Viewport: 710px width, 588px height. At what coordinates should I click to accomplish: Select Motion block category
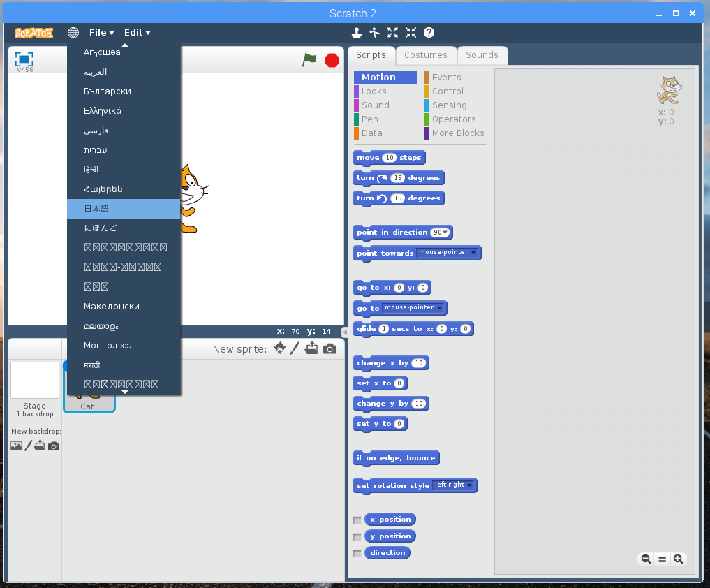coord(385,78)
